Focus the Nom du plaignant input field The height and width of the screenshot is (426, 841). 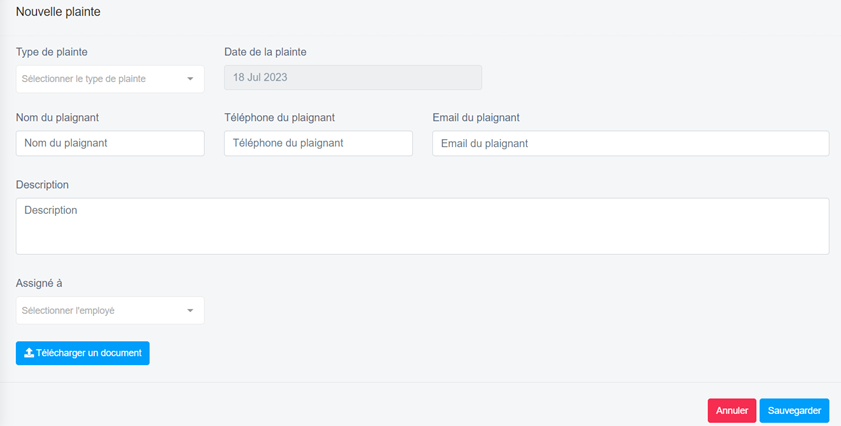(x=110, y=143)
